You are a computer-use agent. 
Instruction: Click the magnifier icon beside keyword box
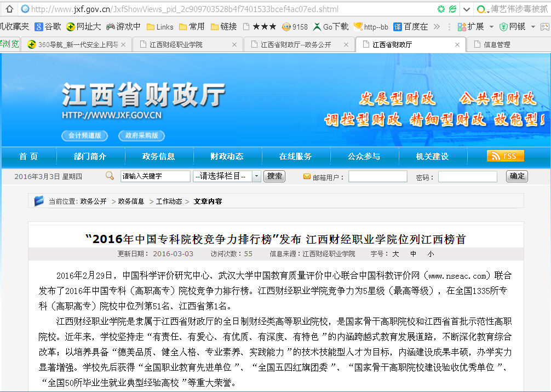110,176
